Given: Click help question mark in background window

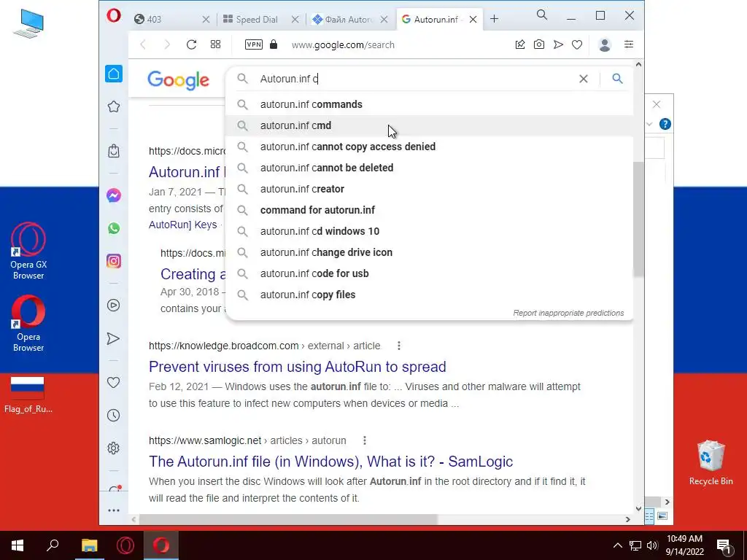Looking at the screenshot, I should point(665,124).
